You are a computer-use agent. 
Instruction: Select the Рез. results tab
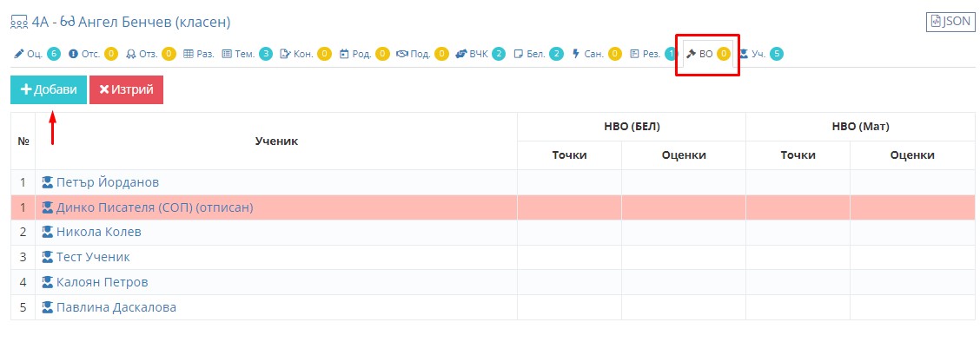point(653,55)
